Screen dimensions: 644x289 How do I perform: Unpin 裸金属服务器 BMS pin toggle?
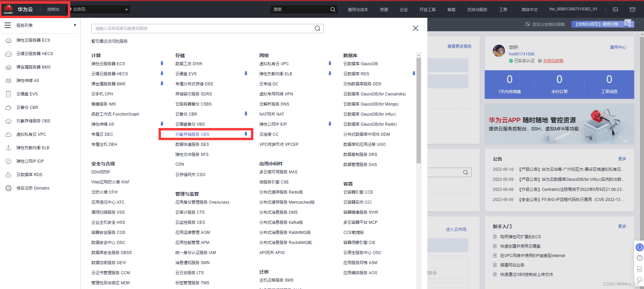162,83
